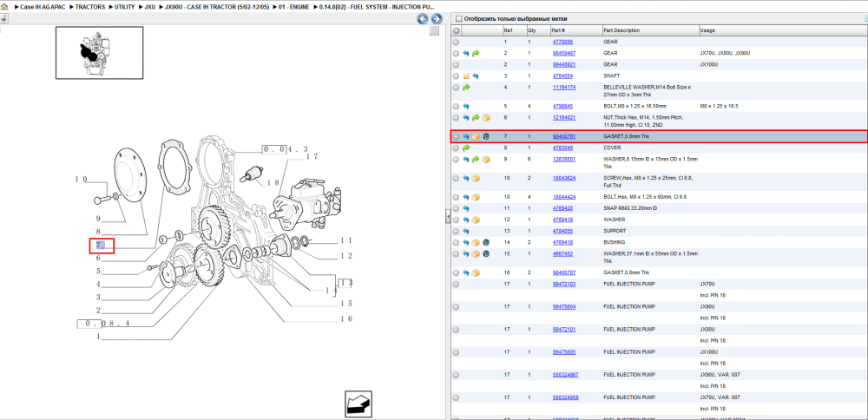
Task: Click green arrow icon in row 98459487
Action: [x=476, y=54]
